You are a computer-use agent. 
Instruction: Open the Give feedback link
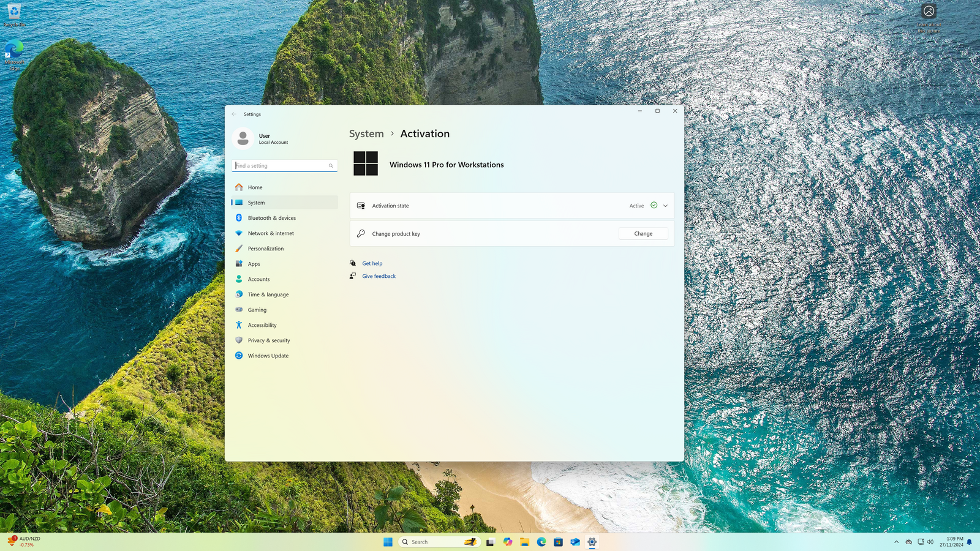click(x=379, y=276)
